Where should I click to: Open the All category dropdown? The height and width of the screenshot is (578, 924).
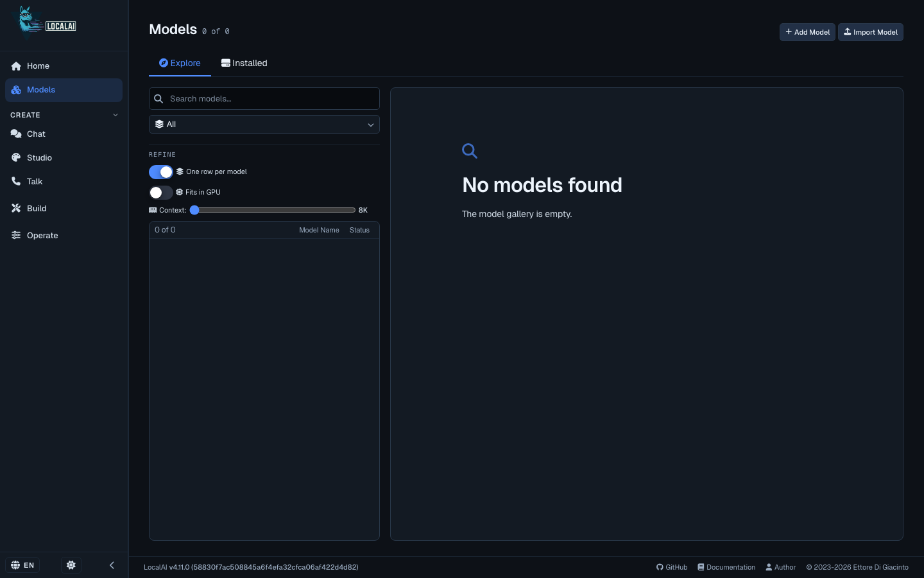(264, 125)
